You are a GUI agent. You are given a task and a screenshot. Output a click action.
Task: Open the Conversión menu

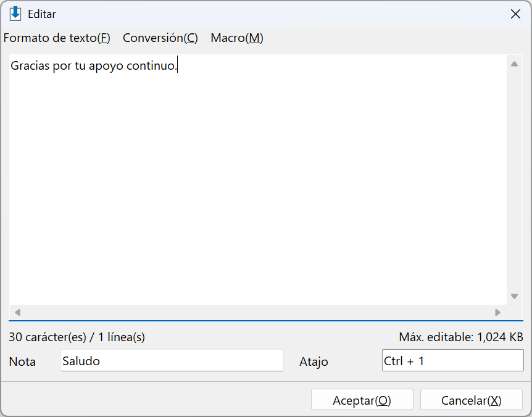click(160, 38)
